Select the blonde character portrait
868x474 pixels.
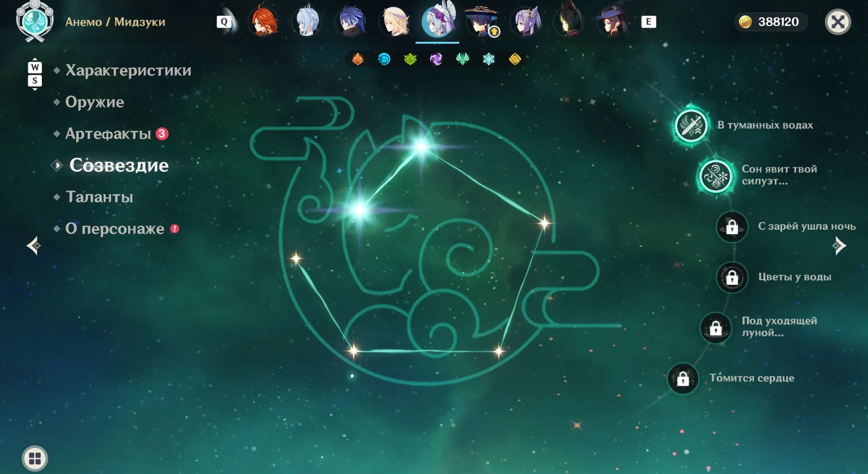(x=395, y=21)
